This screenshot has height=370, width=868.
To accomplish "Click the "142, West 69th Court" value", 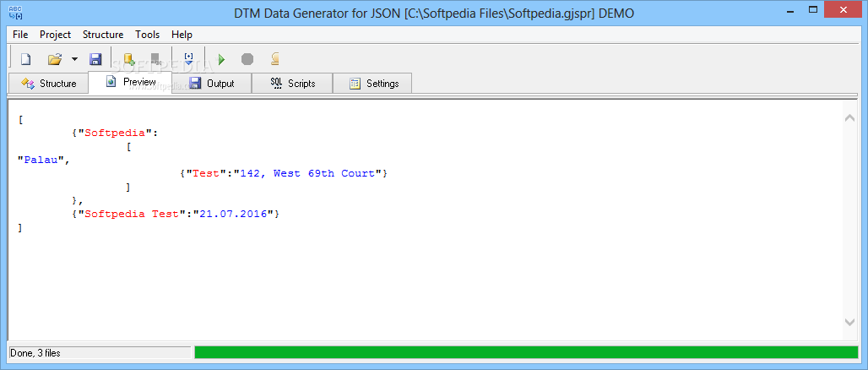I will pyautogui.click(x=307, y=173).
